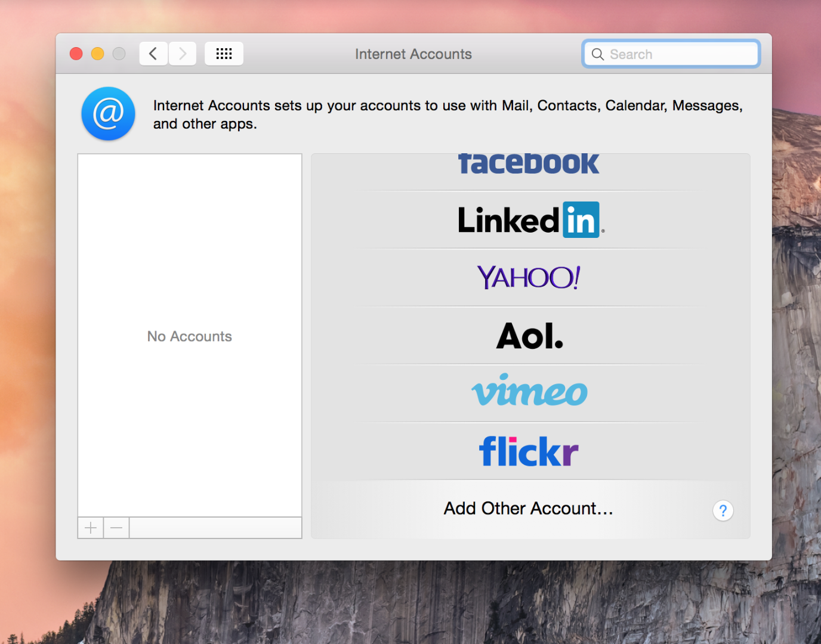Remove account using the minus button

(x=116, y=528)
